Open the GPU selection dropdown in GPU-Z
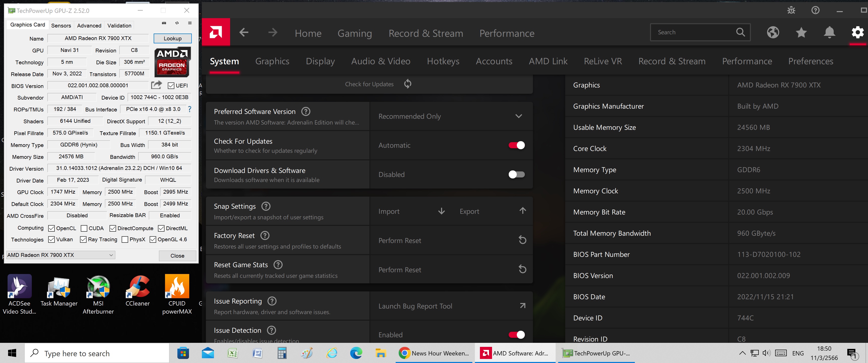The image size is (868, 363). click(x=111, y=255)
